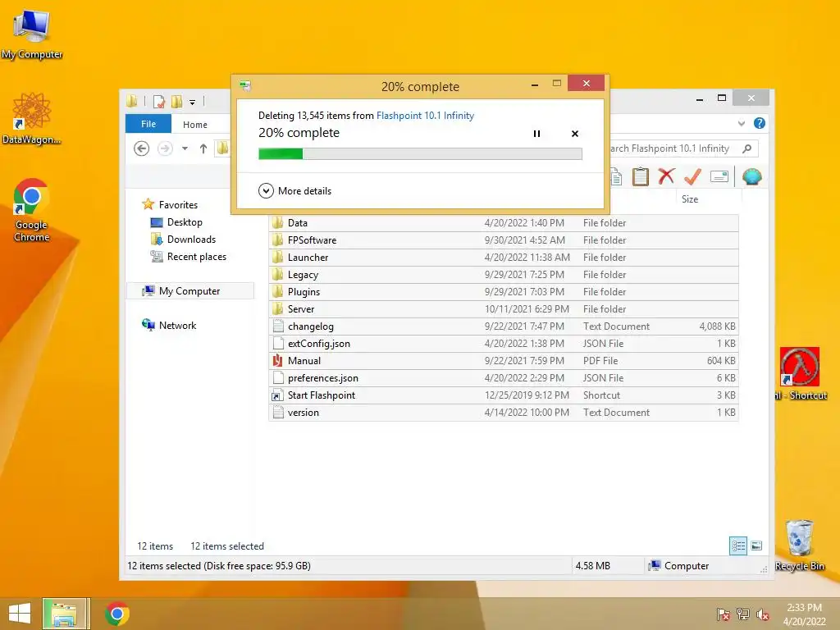
Task: Click the teal shell toolbar icon
Action: tap(751, 176)
